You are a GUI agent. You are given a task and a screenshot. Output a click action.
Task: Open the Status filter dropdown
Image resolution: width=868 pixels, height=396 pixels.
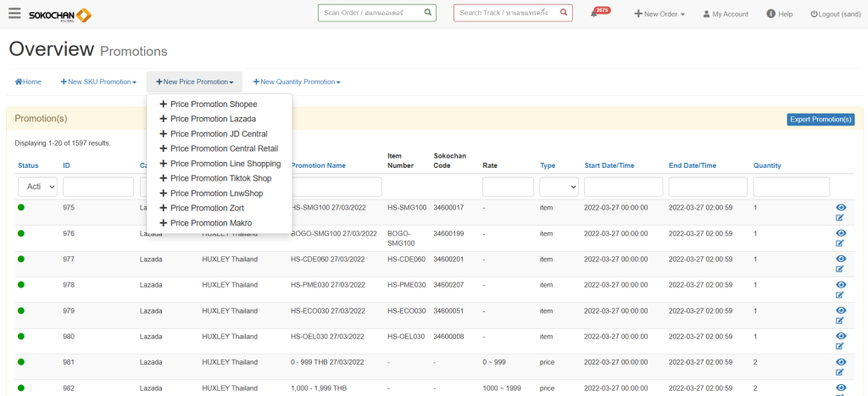37,187
